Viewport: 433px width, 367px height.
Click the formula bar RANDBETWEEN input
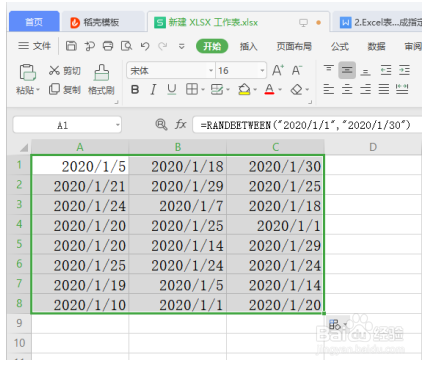307,125
